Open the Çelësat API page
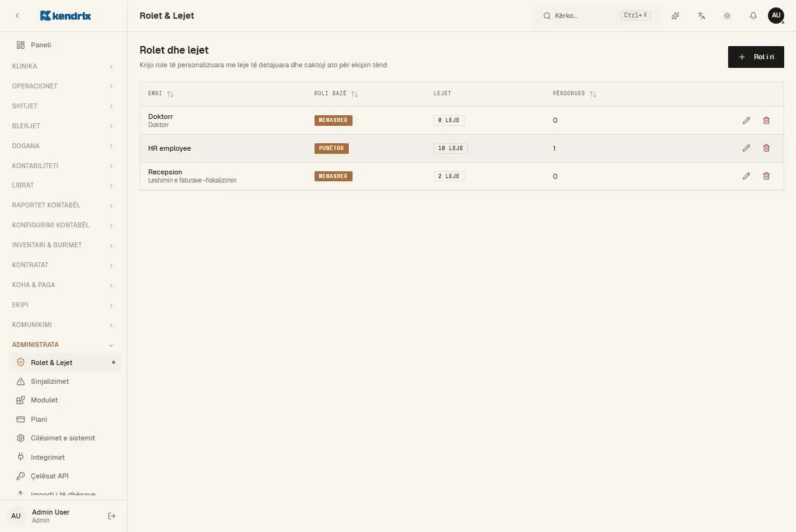Viewport: 796px width, 532px height. click(65, 476)
